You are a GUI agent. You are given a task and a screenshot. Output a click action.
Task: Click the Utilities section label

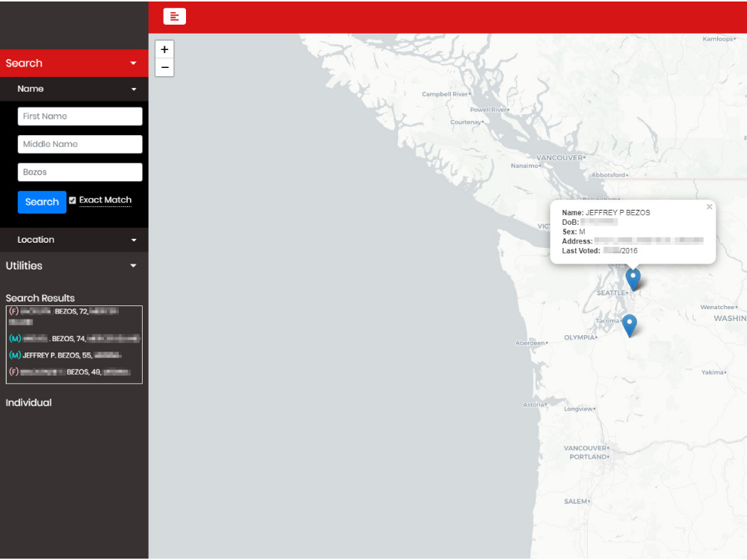click(x=24, y=266)
